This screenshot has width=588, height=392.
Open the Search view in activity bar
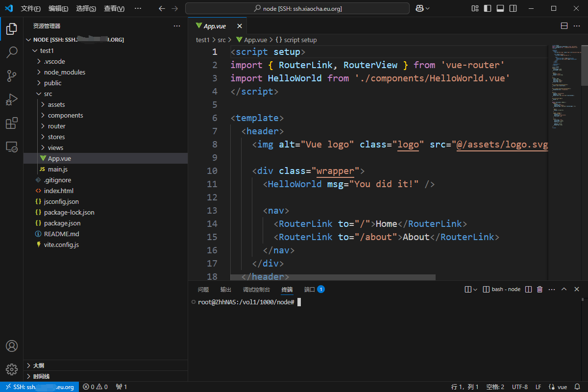[x=12, y=52]
